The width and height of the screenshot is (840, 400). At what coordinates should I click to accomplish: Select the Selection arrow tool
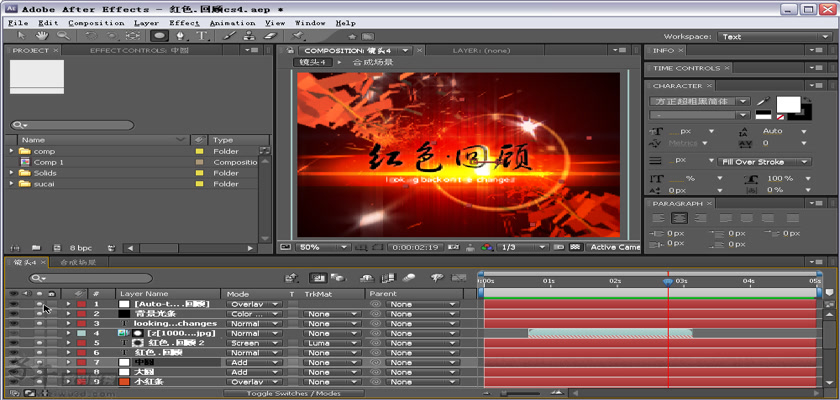(x=21, y=36)
